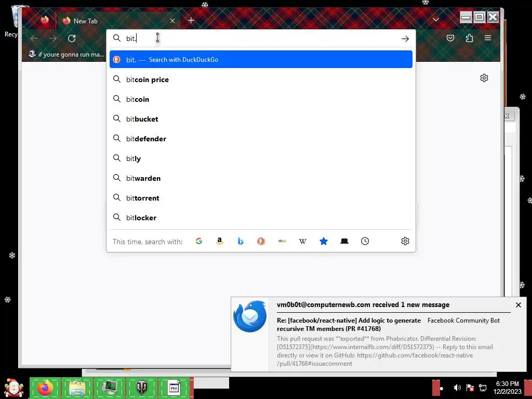Screen dimensions: 532x399
Task: Open the Santa Start button
Action: pyautogui.click(x=14, y=388)
